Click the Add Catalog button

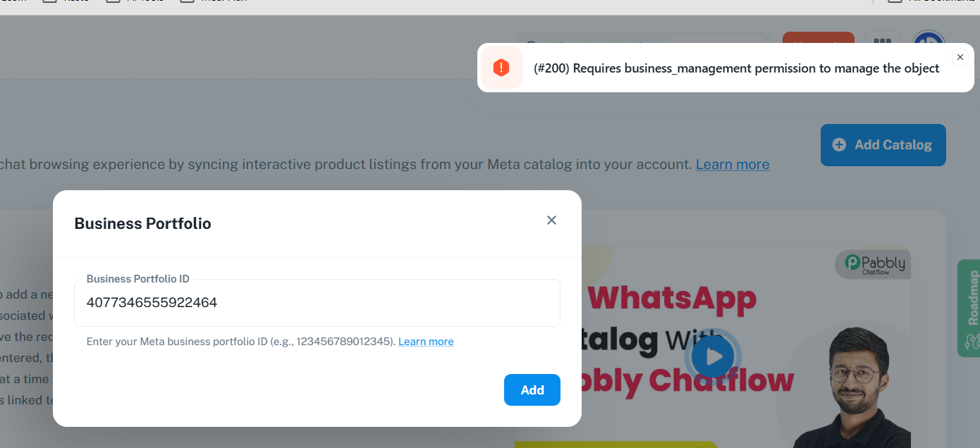pyautogui.click(x=883, y=145)
